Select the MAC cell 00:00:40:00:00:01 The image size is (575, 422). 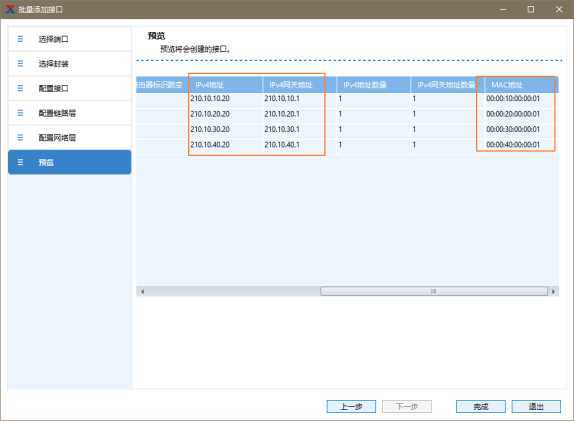pos(513,145)
